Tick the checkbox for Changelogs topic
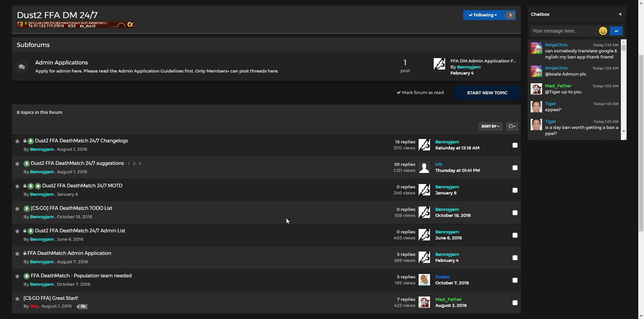 (x=515, y=145)
